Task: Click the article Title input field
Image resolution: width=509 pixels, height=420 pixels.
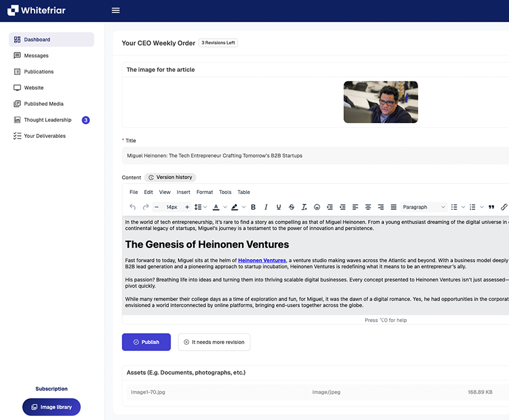Action: click(x=315, y=156)
